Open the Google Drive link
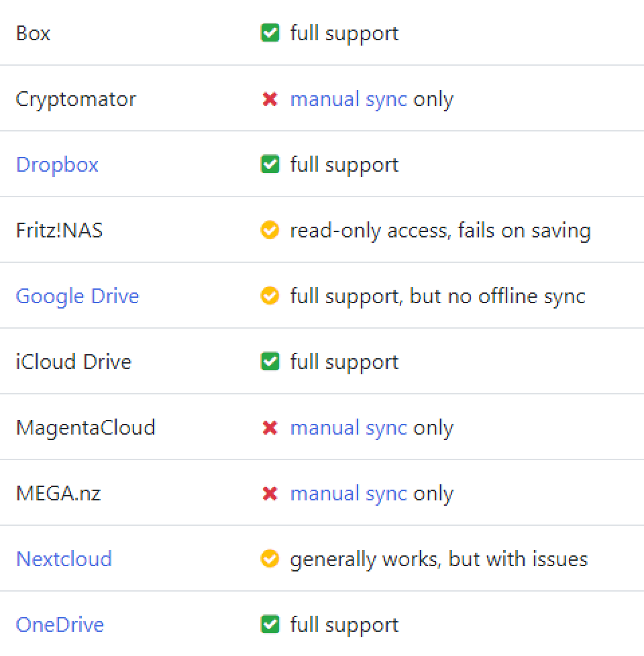 point(77,296)
